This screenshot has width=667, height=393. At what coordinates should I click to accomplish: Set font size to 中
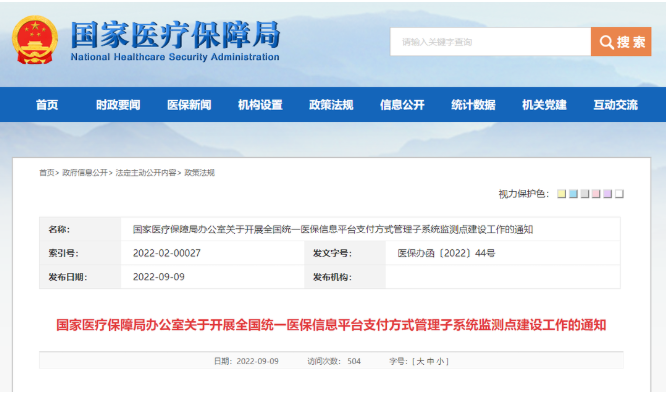pos(430,362)
